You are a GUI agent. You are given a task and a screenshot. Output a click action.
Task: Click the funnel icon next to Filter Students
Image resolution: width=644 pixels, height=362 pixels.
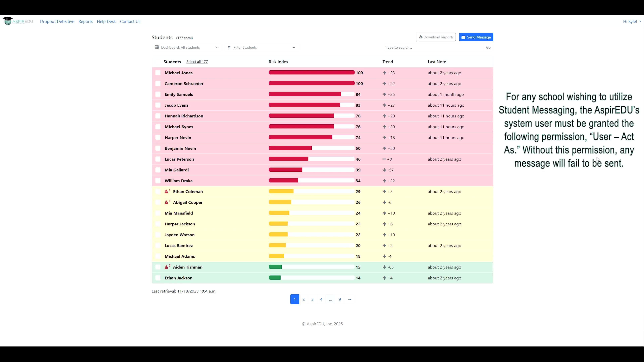tap(229, 47)
